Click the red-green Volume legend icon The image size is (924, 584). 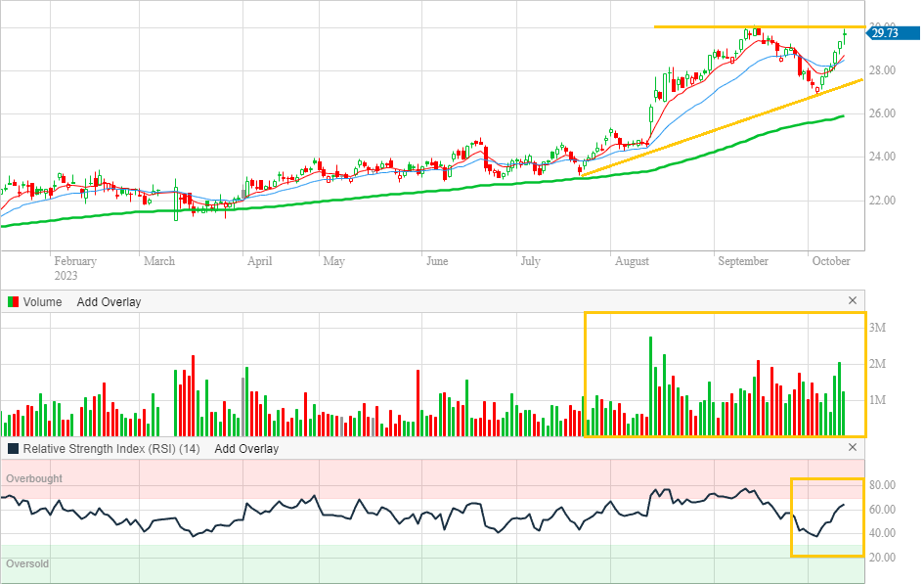tap(13, 302)
